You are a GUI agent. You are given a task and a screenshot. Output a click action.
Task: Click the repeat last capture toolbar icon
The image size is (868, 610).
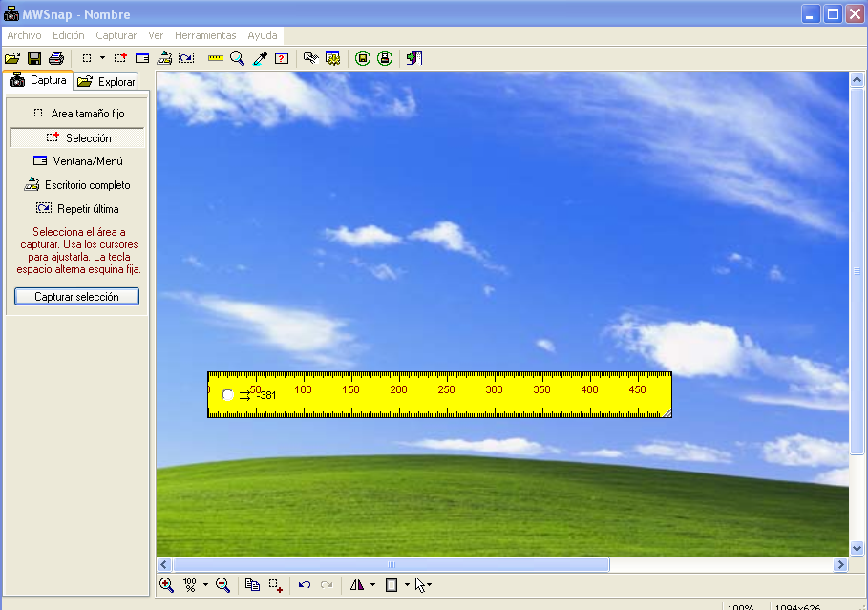tap(186, 58)
